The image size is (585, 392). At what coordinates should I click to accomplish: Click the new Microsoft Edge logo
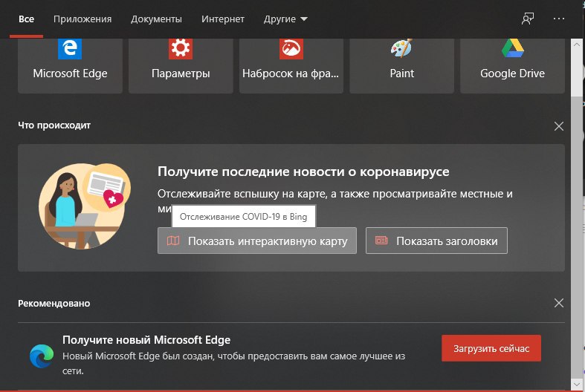42,356
